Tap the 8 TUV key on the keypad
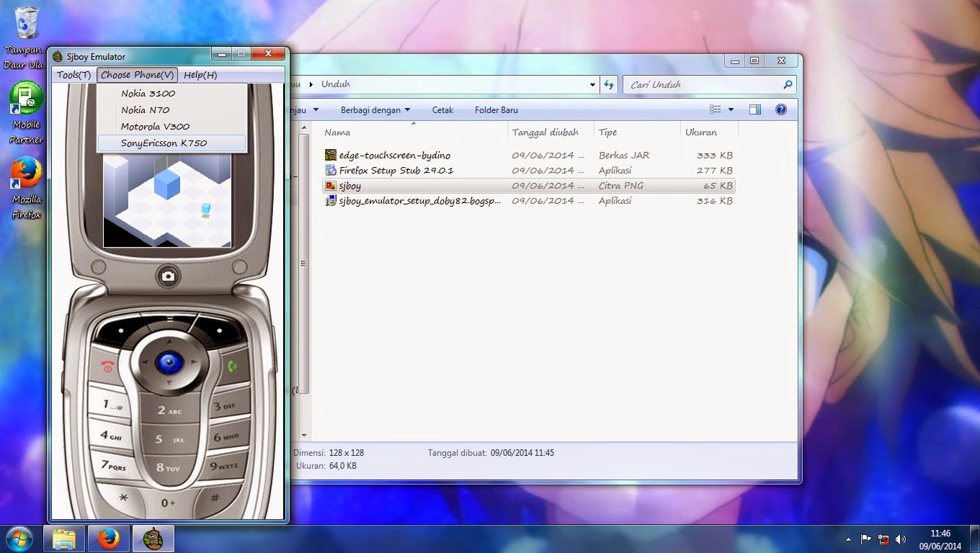 [169, 468]
